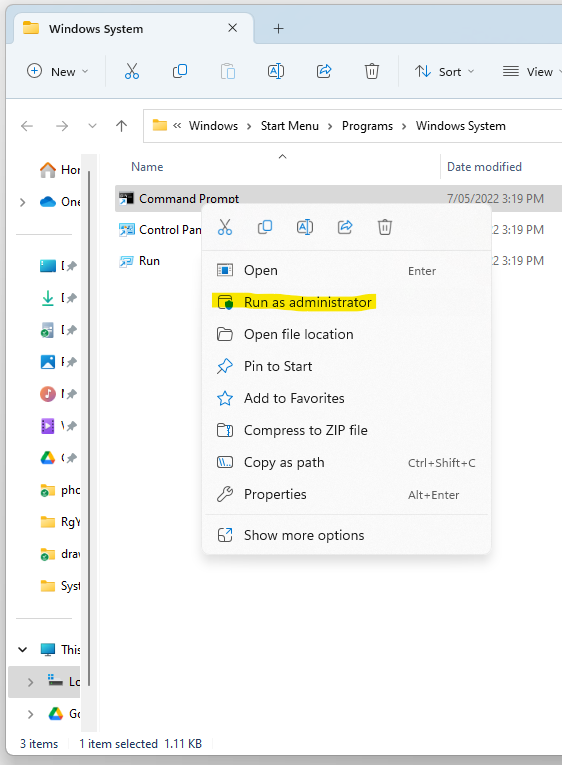Screen dimensions: 562x765
Task: Select Add to Favorites
Action: 346,398
